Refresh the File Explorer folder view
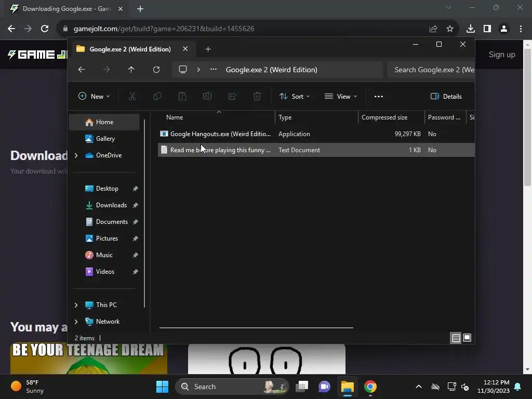The height and width of the screenshot is (399, 532). (x=156, y=70)
